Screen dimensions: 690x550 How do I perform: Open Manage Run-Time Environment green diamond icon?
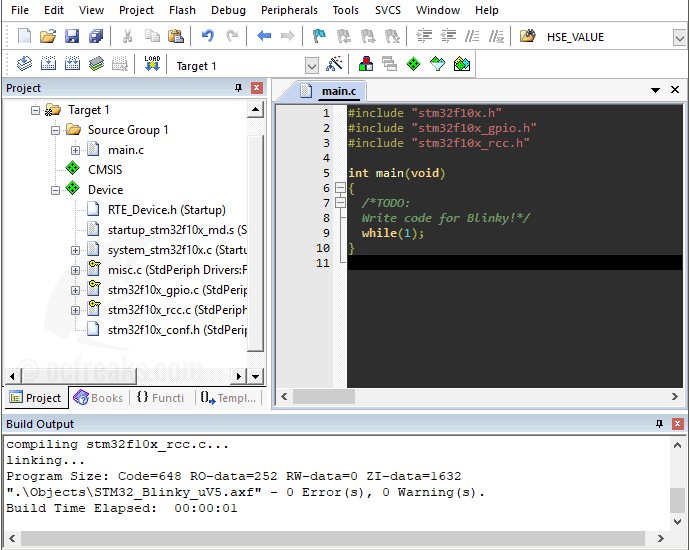click(413, 65)
